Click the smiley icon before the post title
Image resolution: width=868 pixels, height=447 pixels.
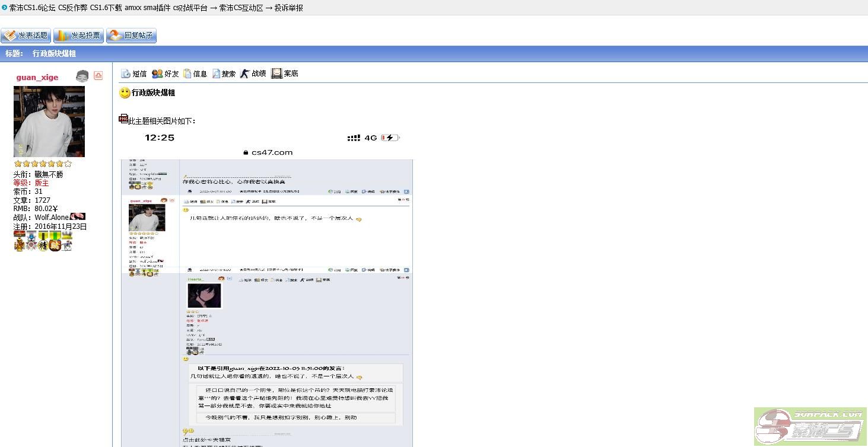pyautogui.click(x=125, y=93)
